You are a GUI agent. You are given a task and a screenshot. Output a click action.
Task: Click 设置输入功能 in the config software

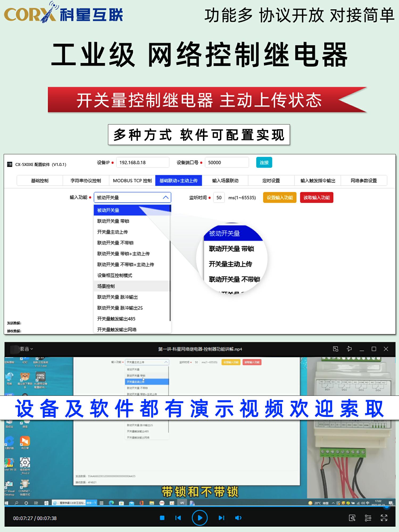point(280,198)
